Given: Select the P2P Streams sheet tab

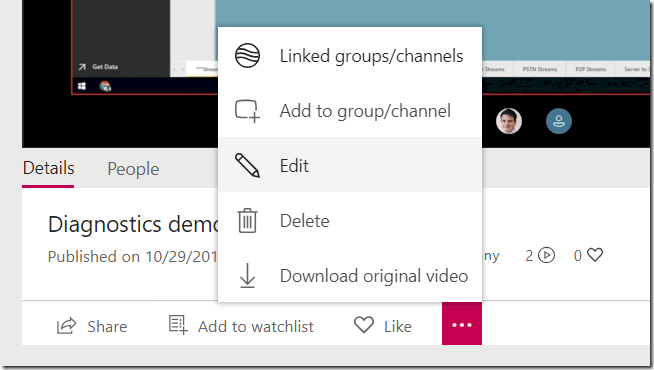Looking at the screenshot, I should [591, 69].
